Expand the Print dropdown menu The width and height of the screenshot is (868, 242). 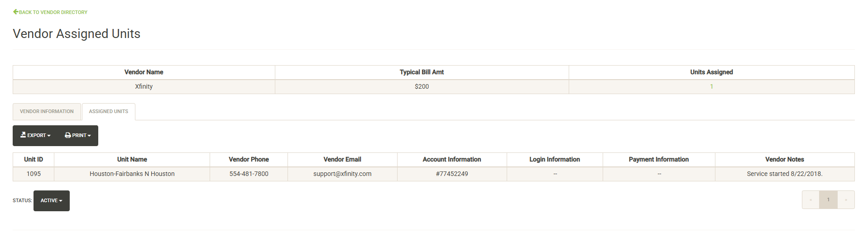point(78,136)
